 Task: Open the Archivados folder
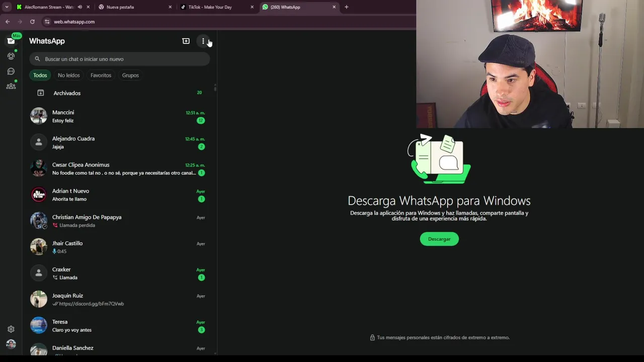[x=119, y=93]
